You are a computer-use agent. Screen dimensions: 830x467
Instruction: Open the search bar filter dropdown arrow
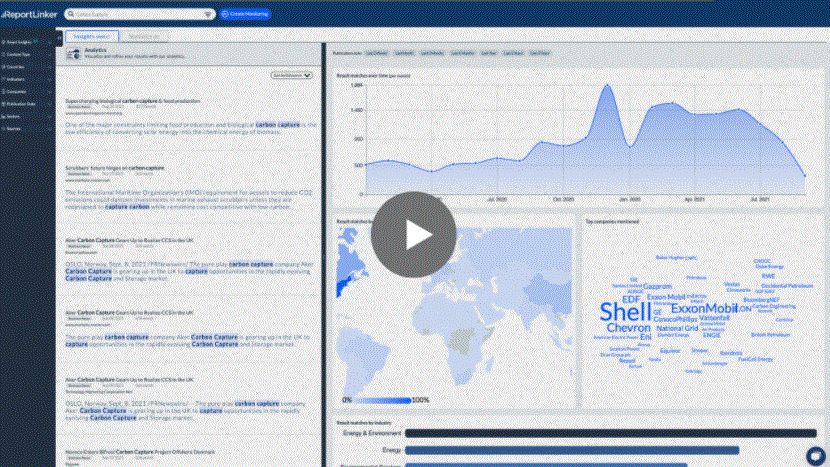tap(209, 14)
